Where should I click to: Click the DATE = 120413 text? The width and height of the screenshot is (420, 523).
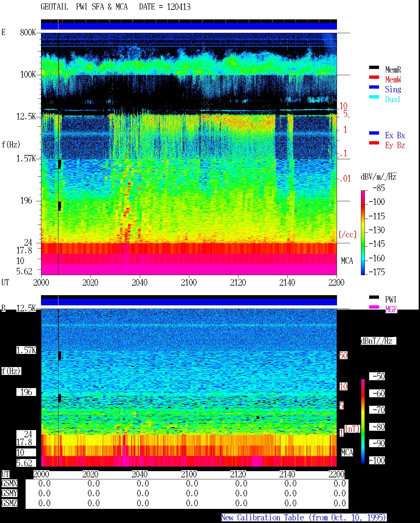tap(165, 7)
